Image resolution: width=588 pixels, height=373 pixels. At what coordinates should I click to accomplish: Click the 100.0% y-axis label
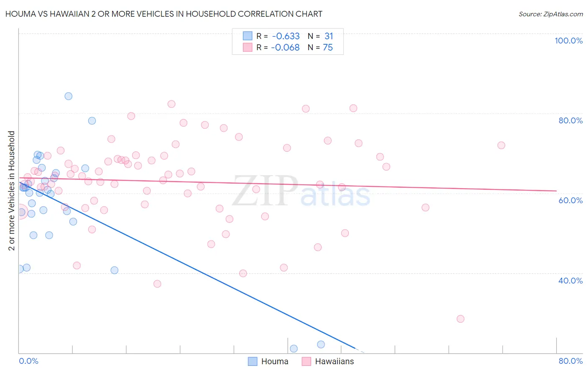568,41
